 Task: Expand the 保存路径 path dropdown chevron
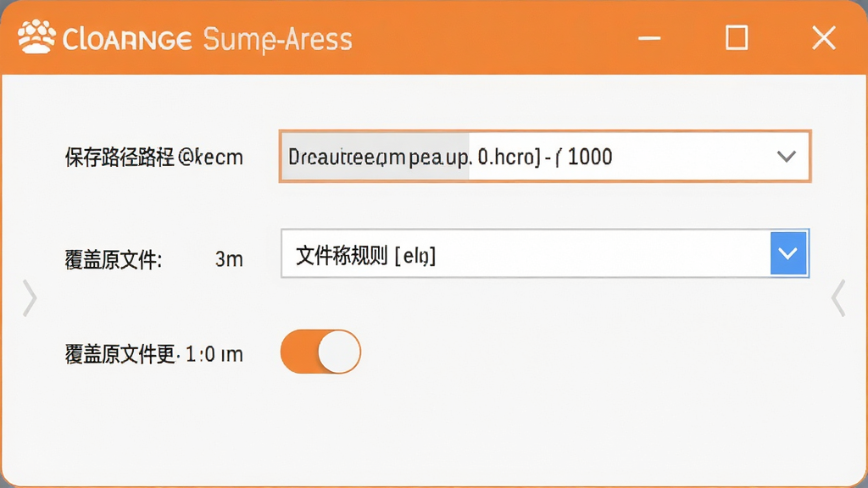click(x=786, y=157)
